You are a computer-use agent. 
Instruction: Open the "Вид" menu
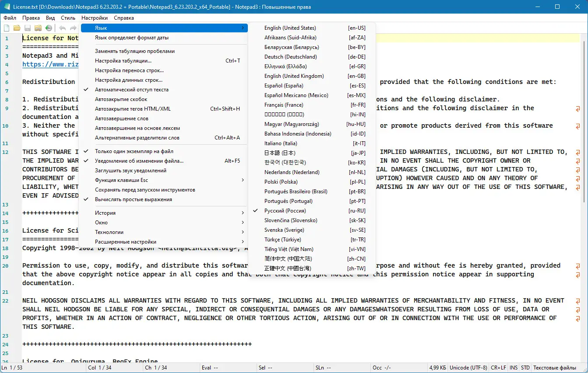click(50, 18)
